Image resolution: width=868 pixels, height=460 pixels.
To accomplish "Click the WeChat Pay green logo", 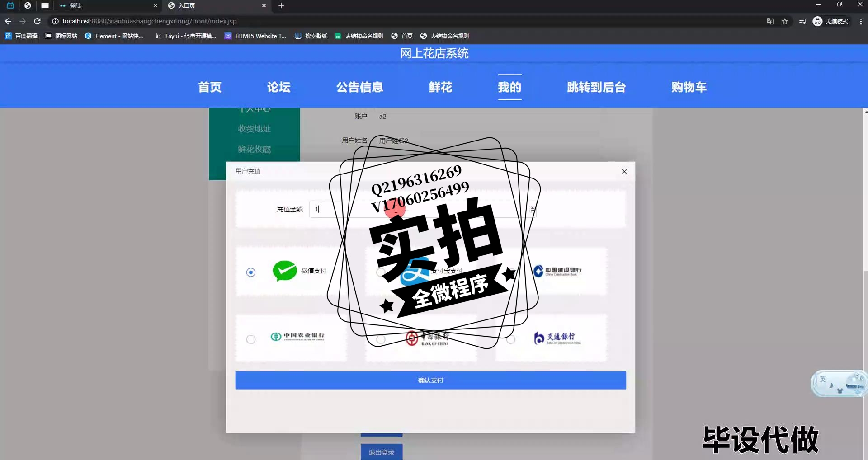I will [285, 271].
